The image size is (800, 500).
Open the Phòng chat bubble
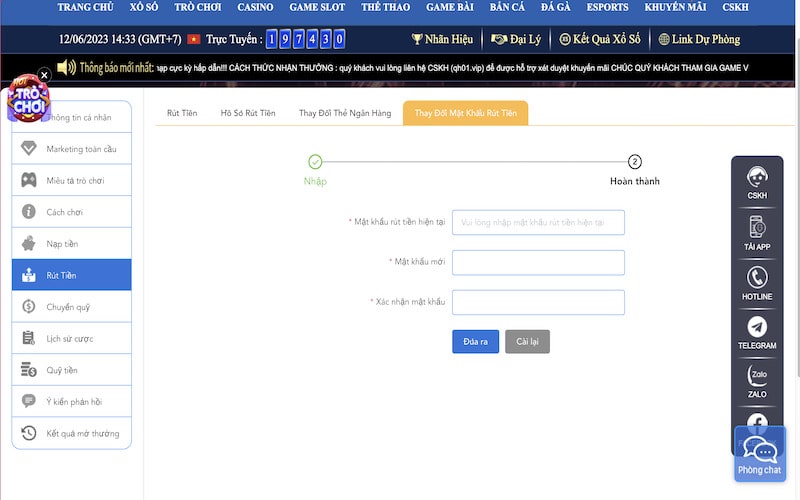click(760, 454)
